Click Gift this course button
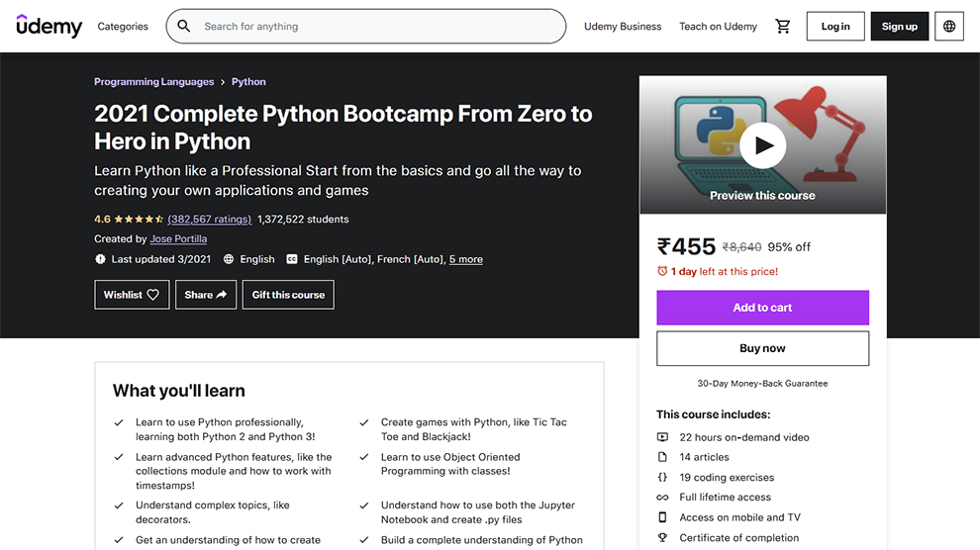 coord(288,295)
